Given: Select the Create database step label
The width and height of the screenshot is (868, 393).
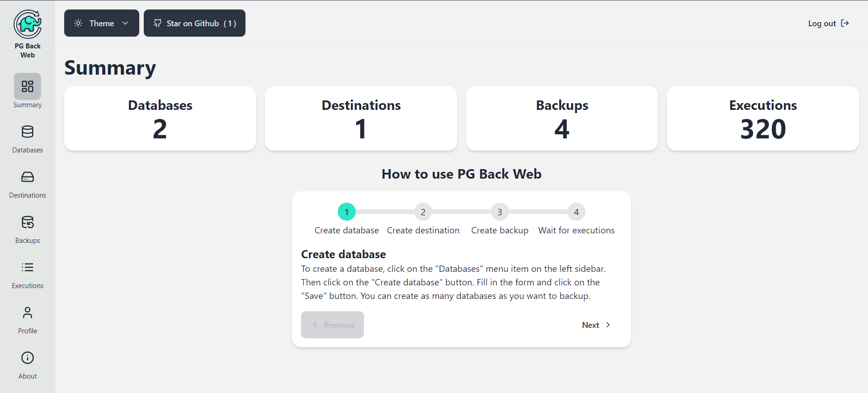Looking at the screenshot, I should (x=347, y=230).
